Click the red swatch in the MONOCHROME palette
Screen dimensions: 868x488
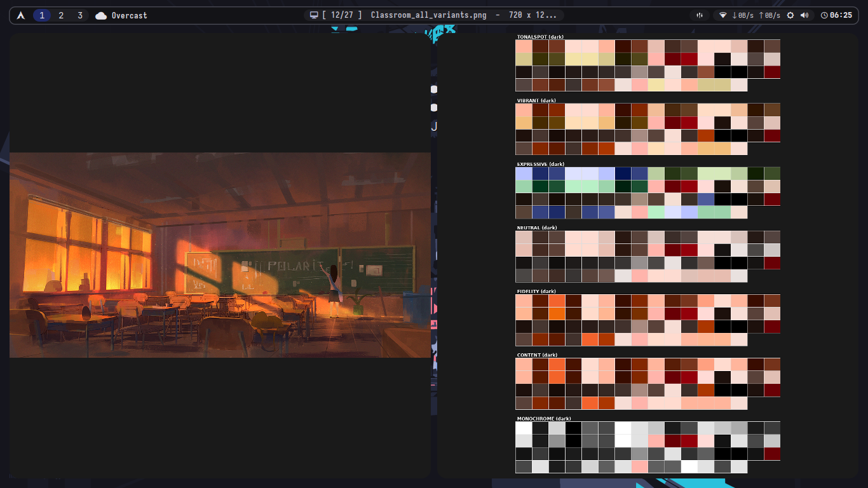[x=689, y=441]
